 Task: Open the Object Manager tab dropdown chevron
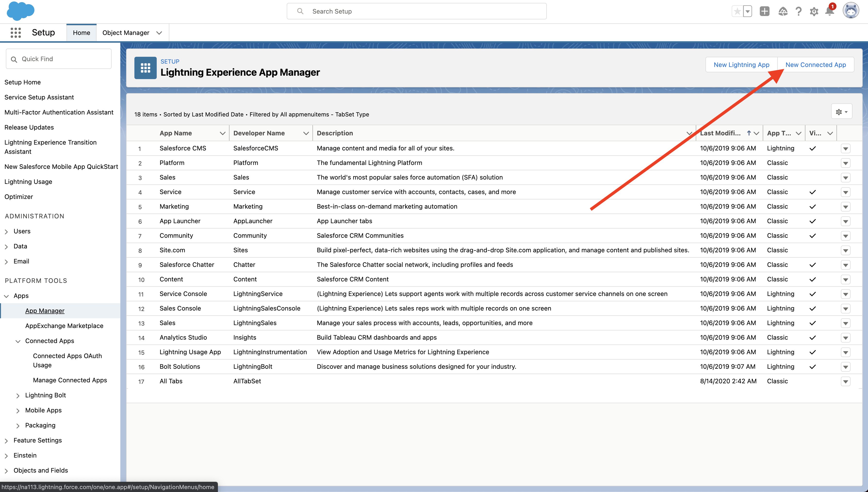coord(159,33)
